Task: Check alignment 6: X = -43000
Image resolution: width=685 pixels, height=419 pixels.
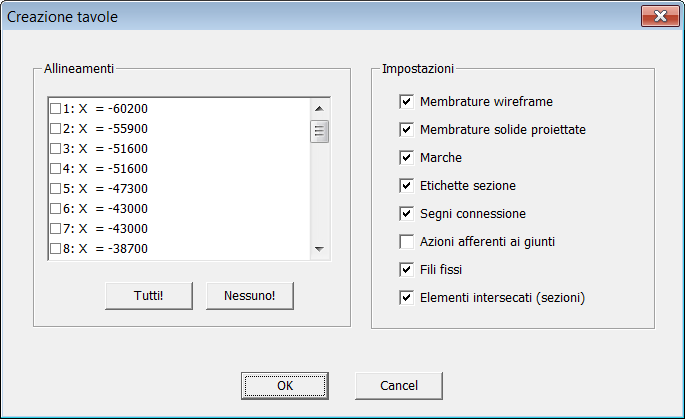Action: (55, 208)
